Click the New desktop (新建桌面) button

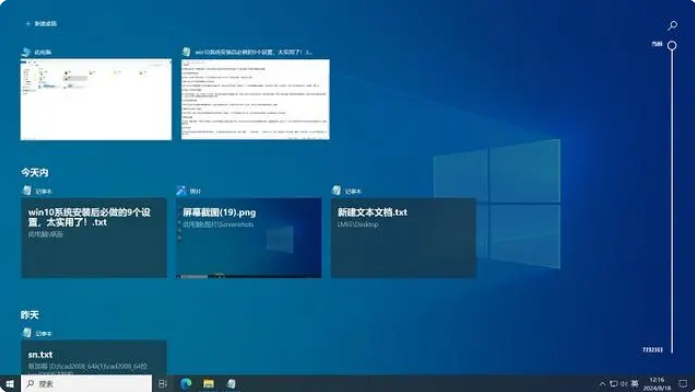[41, 24]
